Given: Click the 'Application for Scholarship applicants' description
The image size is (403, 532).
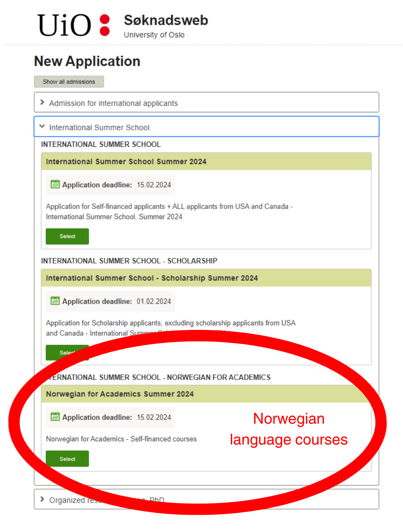Looking at the screenshot, I should (171, 328).
